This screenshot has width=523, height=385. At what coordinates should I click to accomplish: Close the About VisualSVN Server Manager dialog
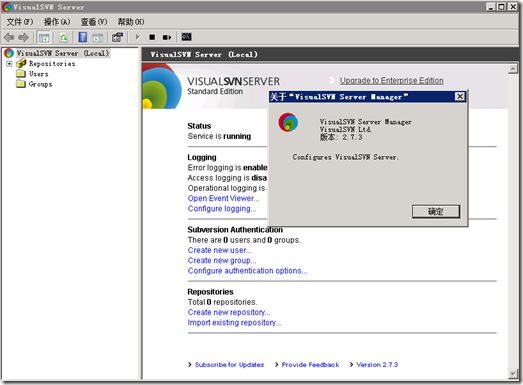point(460,96)
